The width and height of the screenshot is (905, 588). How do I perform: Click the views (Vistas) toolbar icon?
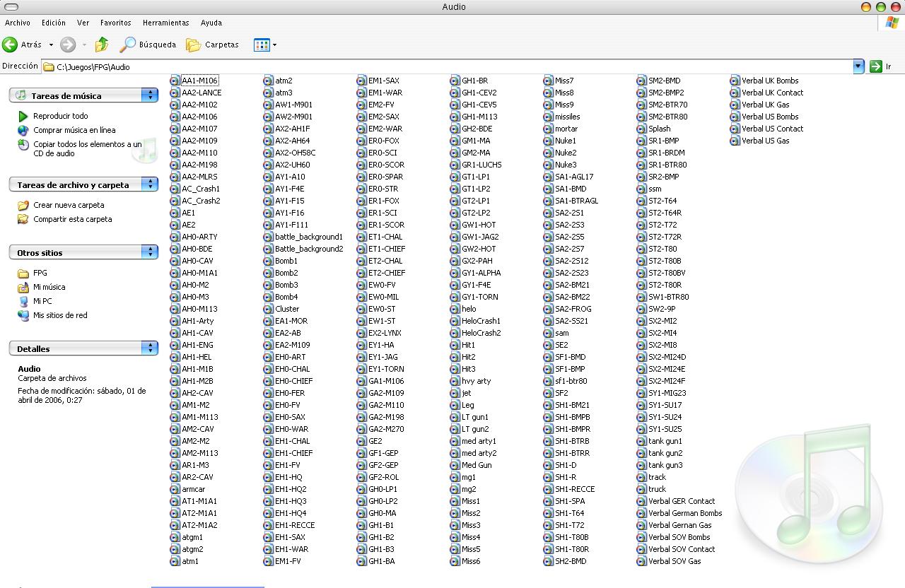pos(262,45)
